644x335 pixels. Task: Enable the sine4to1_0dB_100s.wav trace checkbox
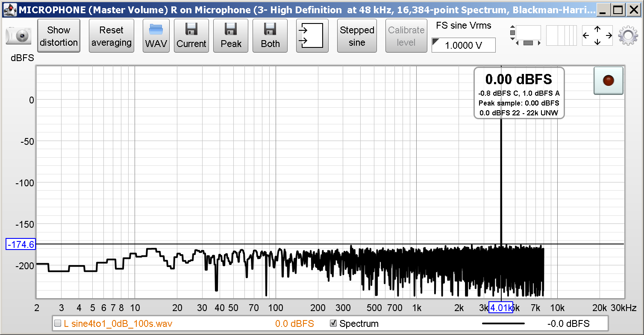coord(57,324)
